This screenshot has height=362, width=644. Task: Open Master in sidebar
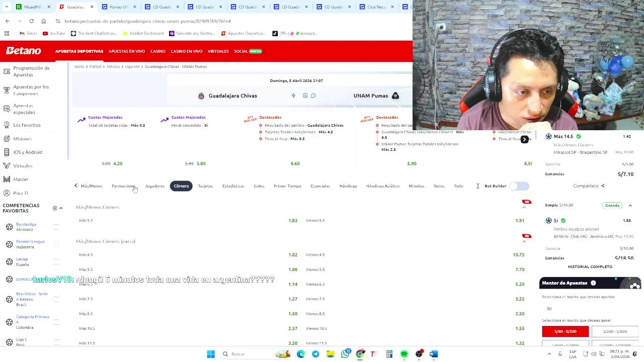point(21,179)
